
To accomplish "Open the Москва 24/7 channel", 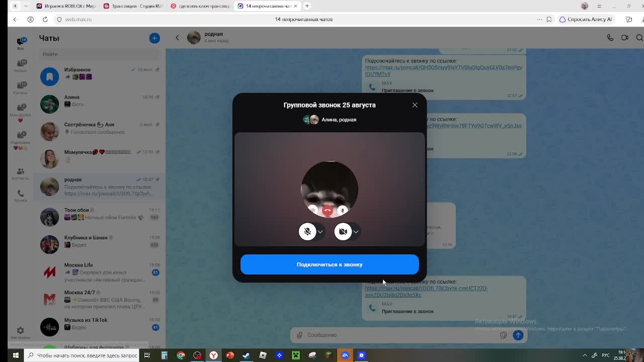I will (x=100, y=300).
